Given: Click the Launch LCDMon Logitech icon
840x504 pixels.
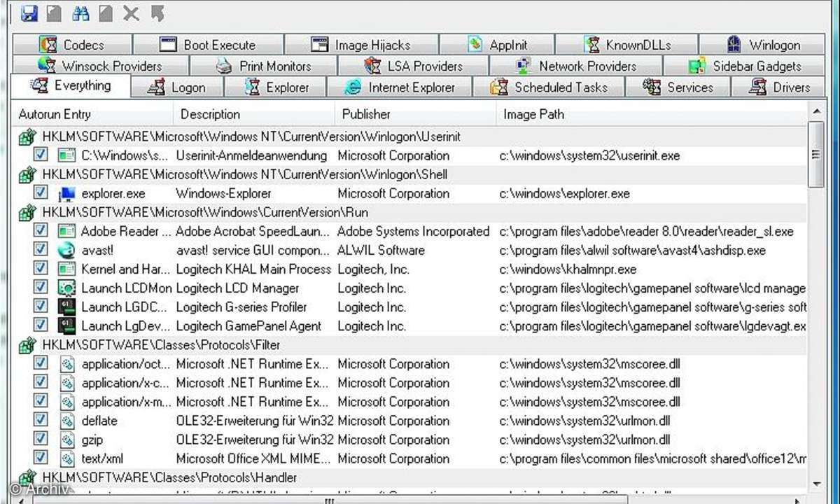Looking at the screenshot, I should tap(66, 288).
